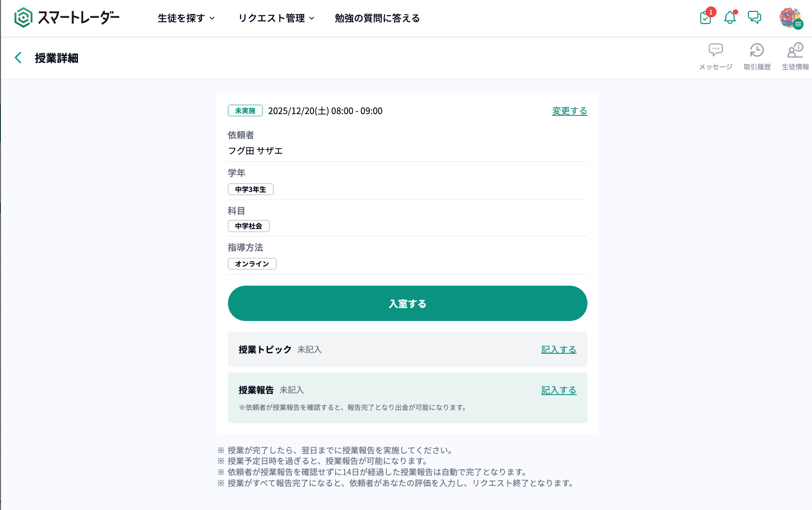
Task: Click the 入室する button
Action: coord(407,304)
